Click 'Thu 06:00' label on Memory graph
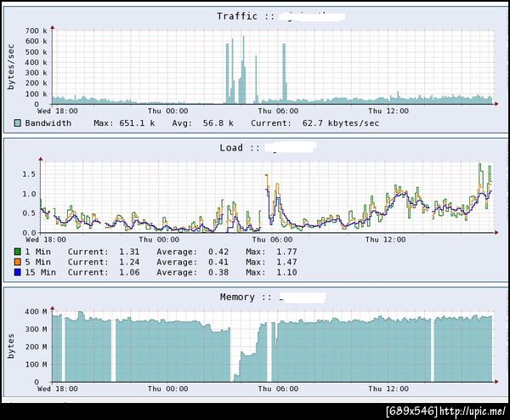Screen dimensions: 510x420 click(x=278, y=389)
